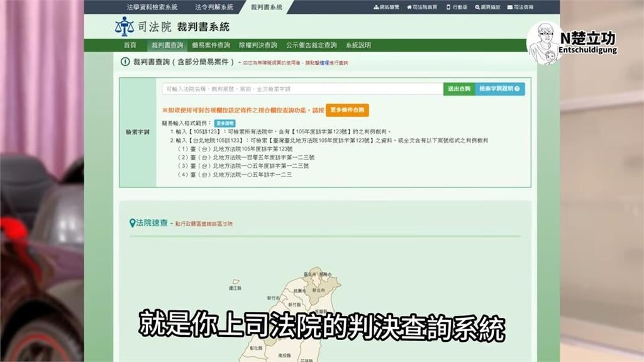The height and width of the screenshot is (362, 644).
Task: Click the 法院速查 map pin icon
Action: [132, 223]
